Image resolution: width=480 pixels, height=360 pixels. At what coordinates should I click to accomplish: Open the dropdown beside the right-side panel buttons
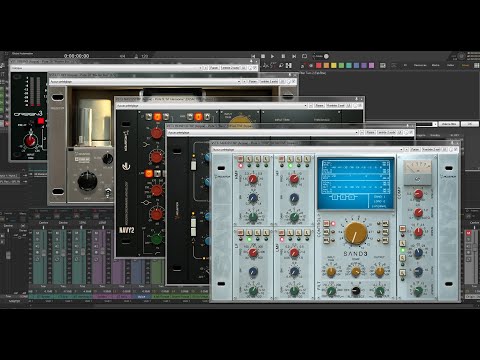(435, 124)
